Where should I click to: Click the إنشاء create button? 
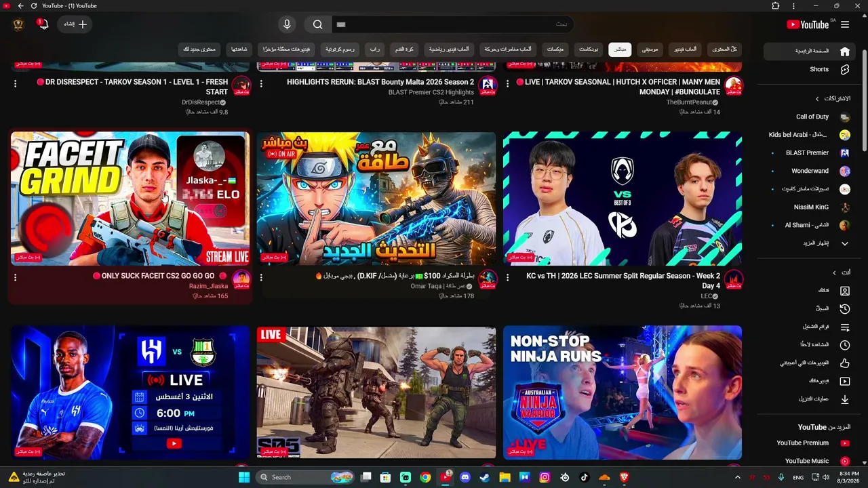pyautogui.click(x=75, y=24)
